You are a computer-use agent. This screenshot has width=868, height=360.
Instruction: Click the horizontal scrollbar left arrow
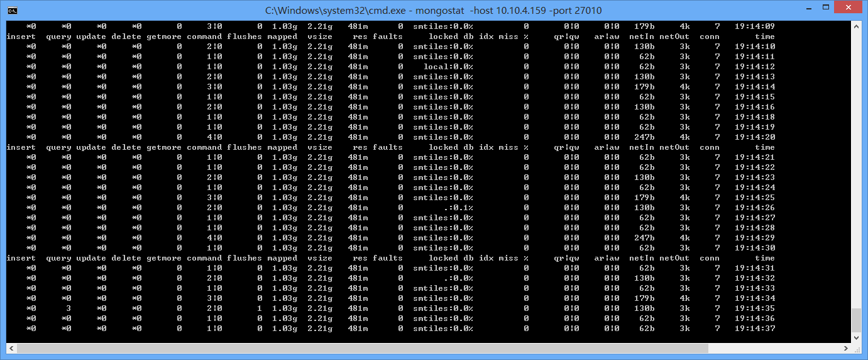pyautogui.click(x=11, y=348)
